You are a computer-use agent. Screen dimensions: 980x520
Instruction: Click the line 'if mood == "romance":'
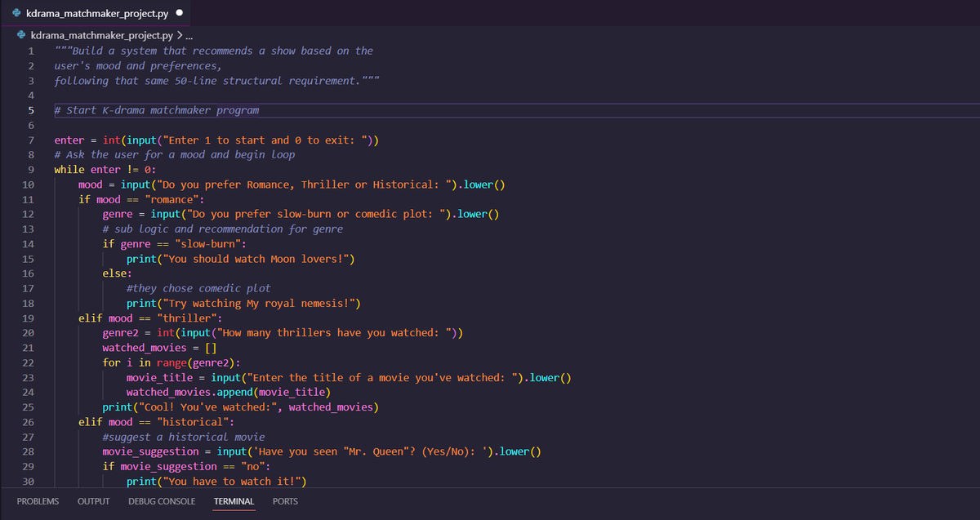point(141,199)
